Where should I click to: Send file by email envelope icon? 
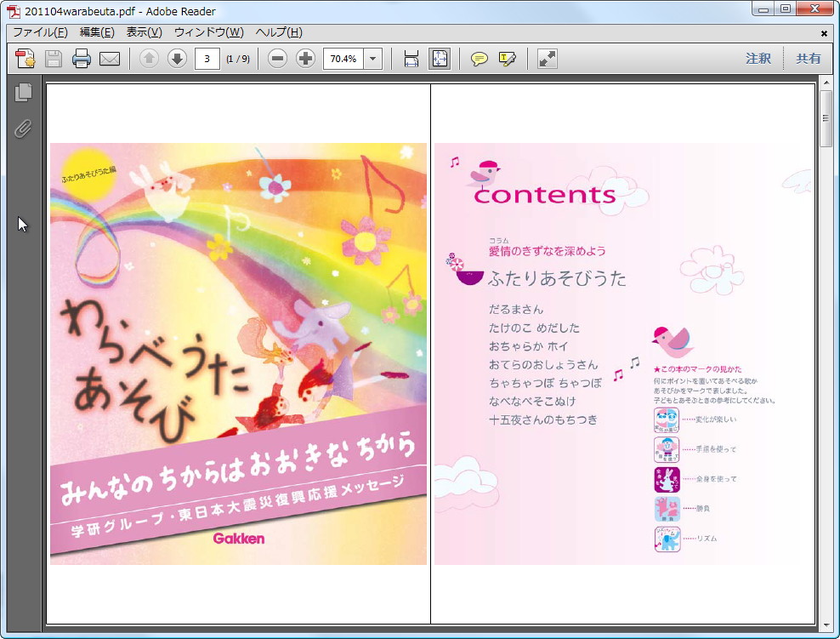pos(110,59)
